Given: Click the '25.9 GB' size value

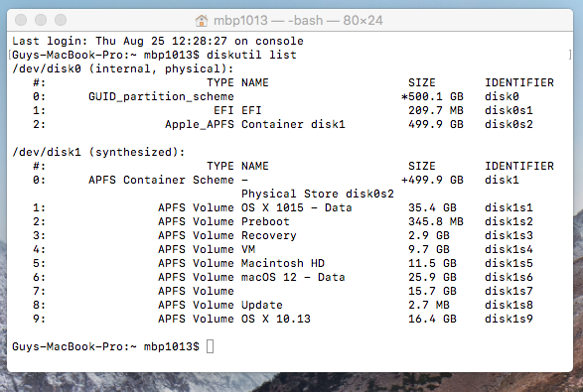Looking at the screenshot, I should (432, 277).
